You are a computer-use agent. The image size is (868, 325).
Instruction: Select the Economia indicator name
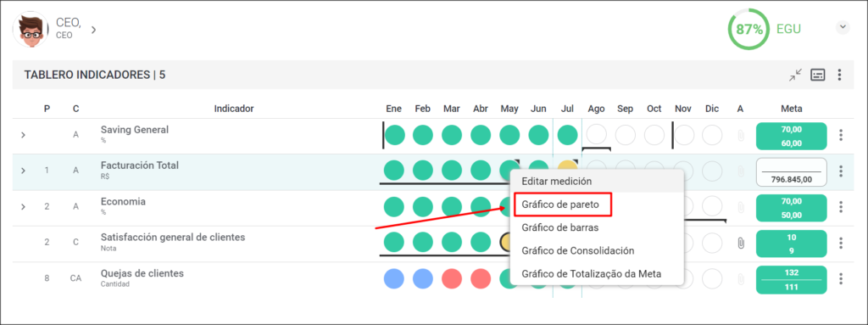pyautogui.click(x=124, y=201)
